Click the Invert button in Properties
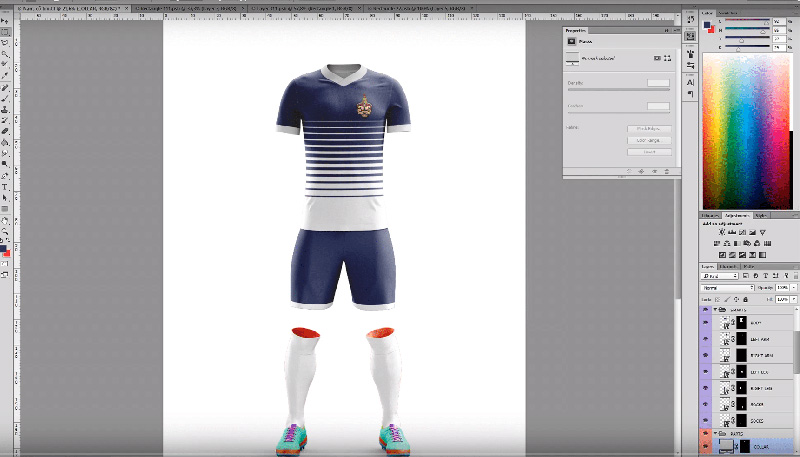Viewport: 800px width, 457px height. pos(648,152)
